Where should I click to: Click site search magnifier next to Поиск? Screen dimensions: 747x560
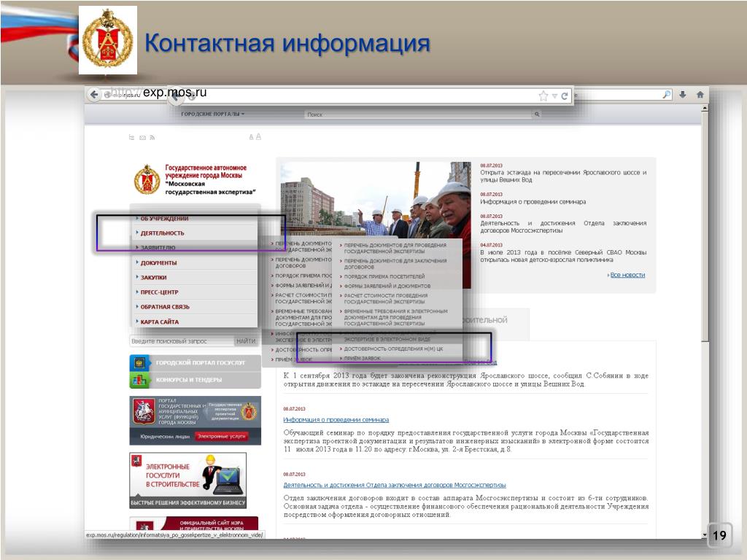[537, 114]
